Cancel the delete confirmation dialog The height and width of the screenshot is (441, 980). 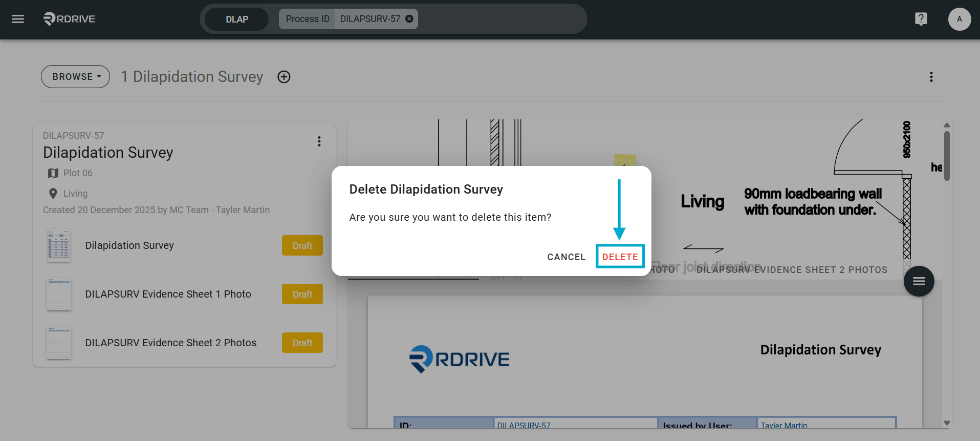point(566,257)
